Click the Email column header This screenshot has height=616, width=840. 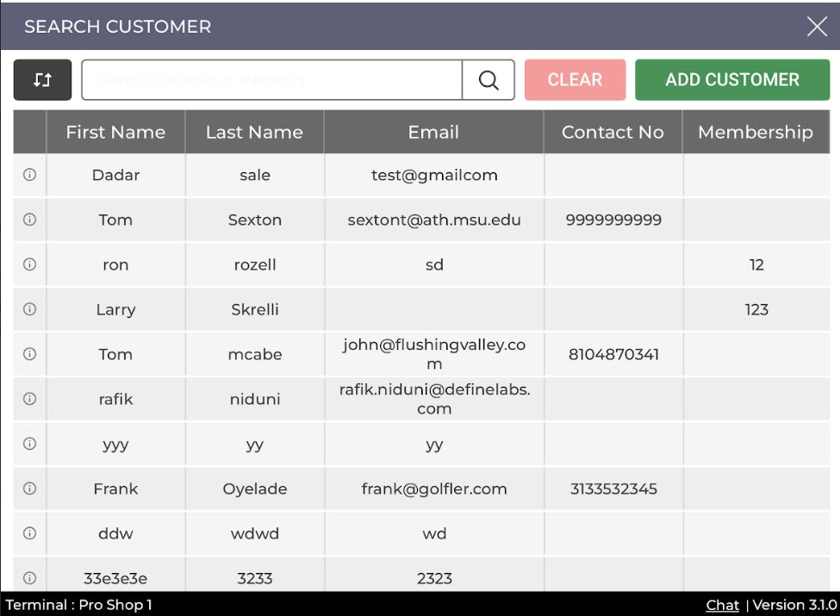coord(433,133)
